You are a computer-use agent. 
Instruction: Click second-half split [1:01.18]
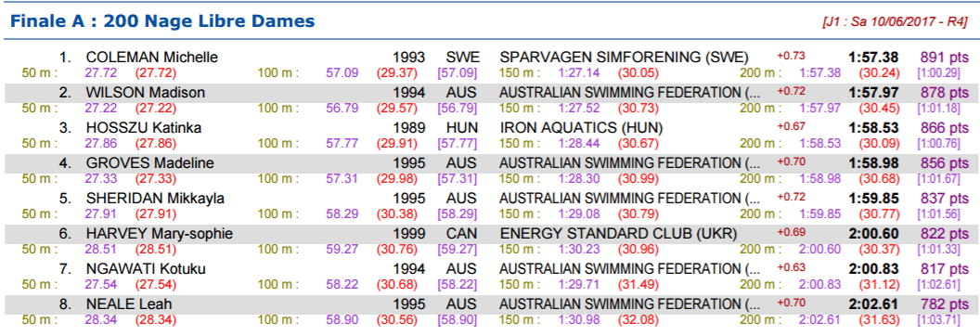coord(938,109)
